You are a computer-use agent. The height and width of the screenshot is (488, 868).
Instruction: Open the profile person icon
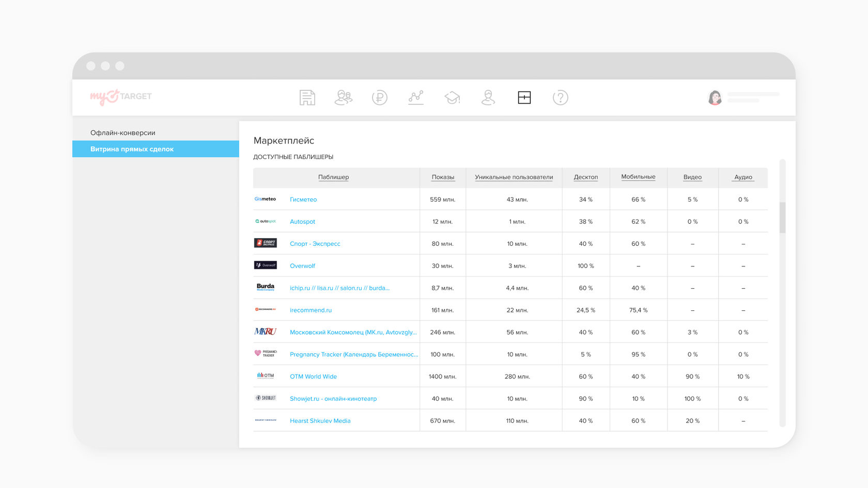488,98
